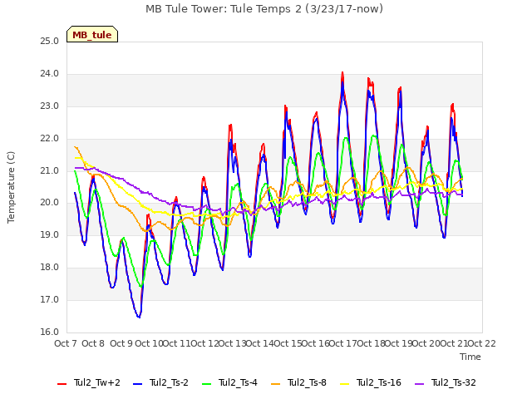
Task: Click the Oct 21 x-axis date label
Action: tap(455, 343)
